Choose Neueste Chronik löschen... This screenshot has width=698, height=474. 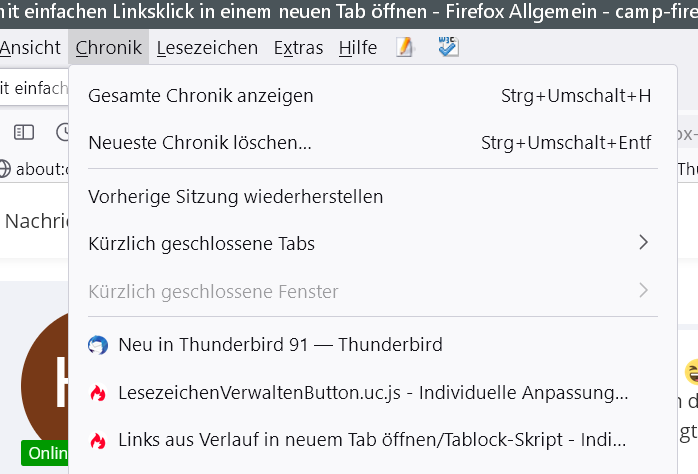pyautogui.click(x=200, y=143)
